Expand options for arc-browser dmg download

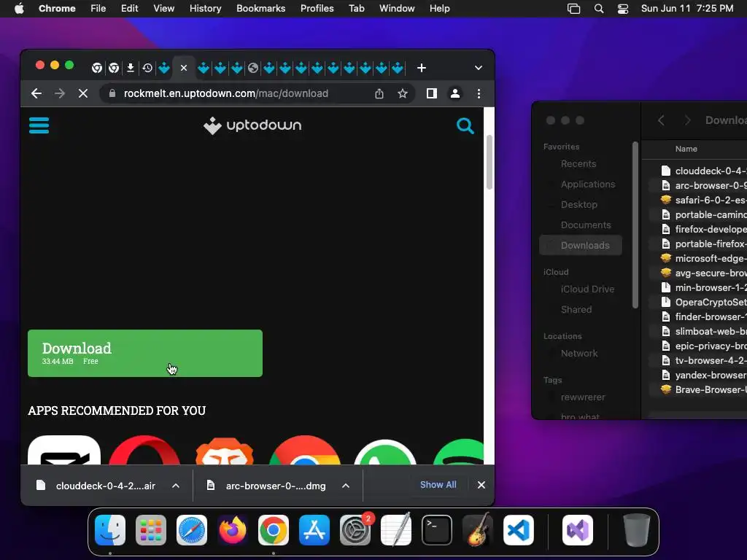pos(346,486)
